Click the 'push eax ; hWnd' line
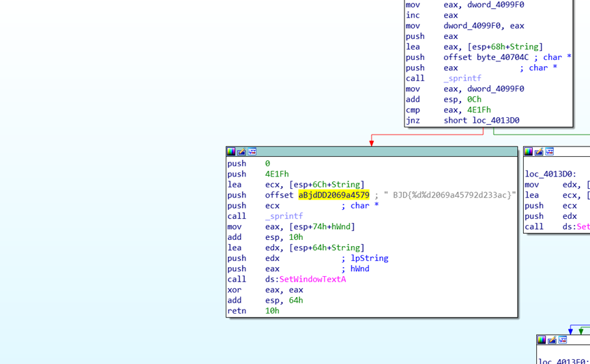 (298, 269)
